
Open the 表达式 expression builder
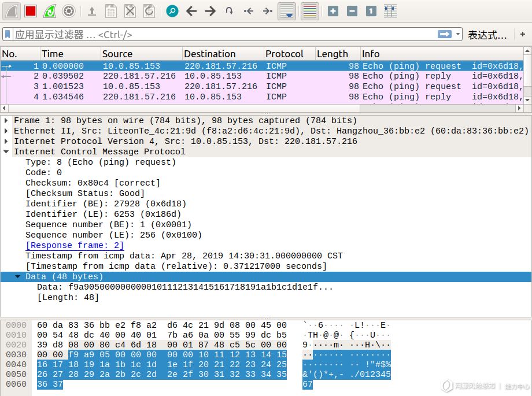pos(487,35)
